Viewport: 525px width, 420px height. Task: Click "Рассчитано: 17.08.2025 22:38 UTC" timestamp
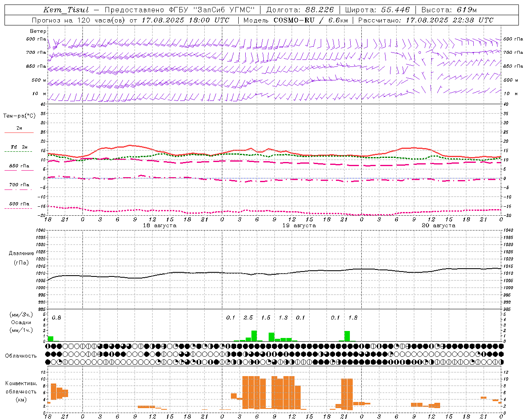[426, 20]
